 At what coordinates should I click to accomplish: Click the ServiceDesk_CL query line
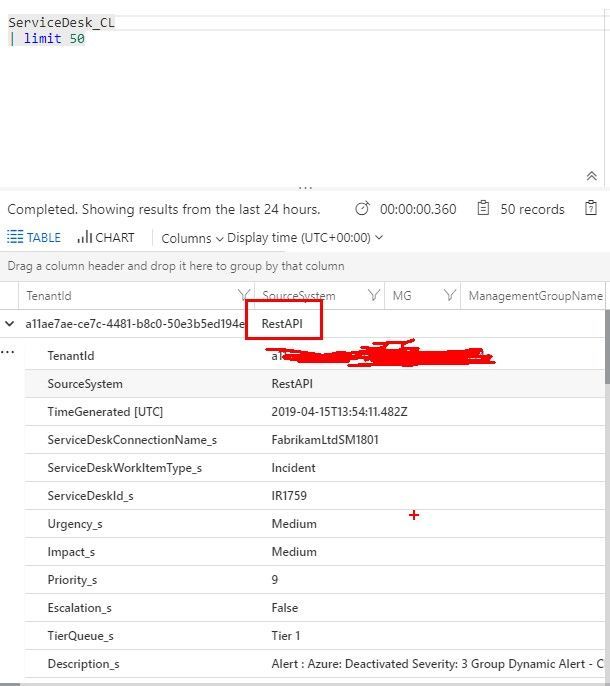[x=62, y=22]
